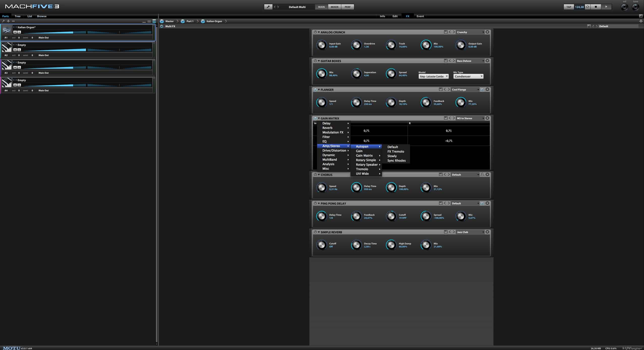The image size is (644, 350).
Task: Open the Event tab
Action: tap(420, 16)
